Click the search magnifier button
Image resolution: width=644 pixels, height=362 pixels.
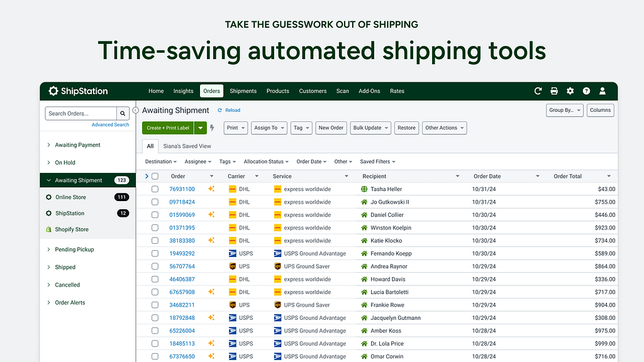click(123, 113)
